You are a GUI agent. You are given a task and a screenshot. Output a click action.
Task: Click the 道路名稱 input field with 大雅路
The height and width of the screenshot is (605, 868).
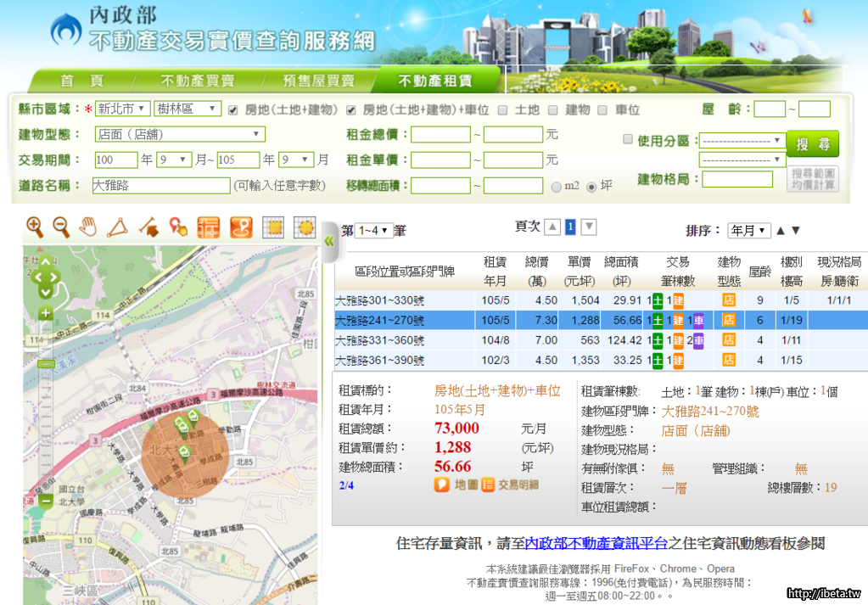161,185
